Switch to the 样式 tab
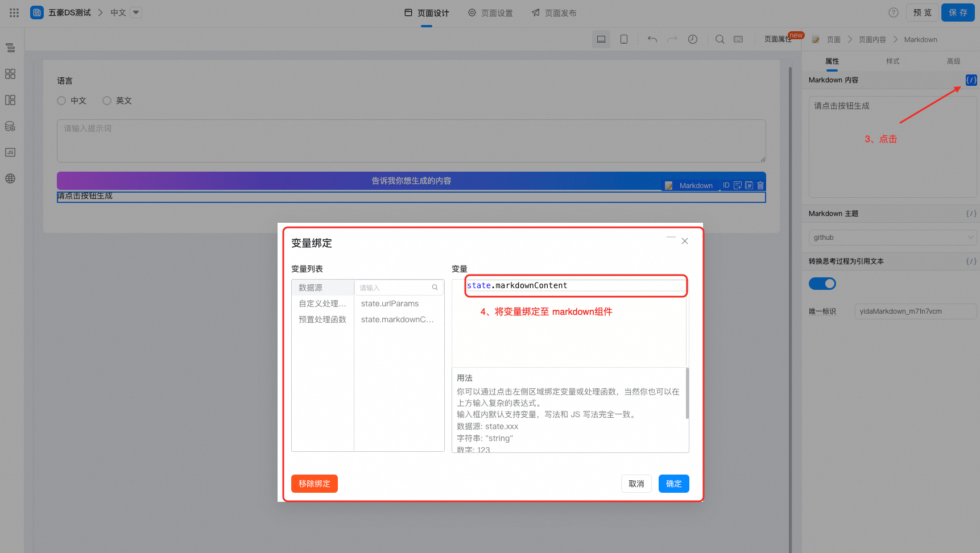Screen dimensions: 980x553 (892, 61)
